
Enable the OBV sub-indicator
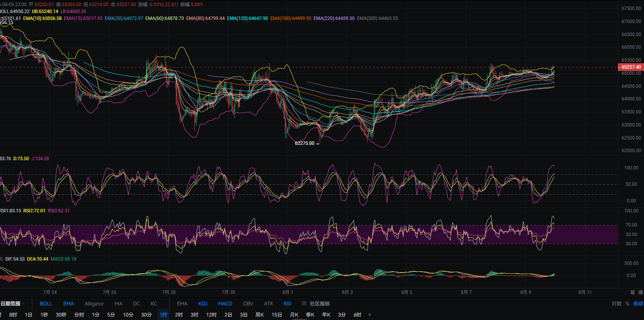[x=248, y=304]
